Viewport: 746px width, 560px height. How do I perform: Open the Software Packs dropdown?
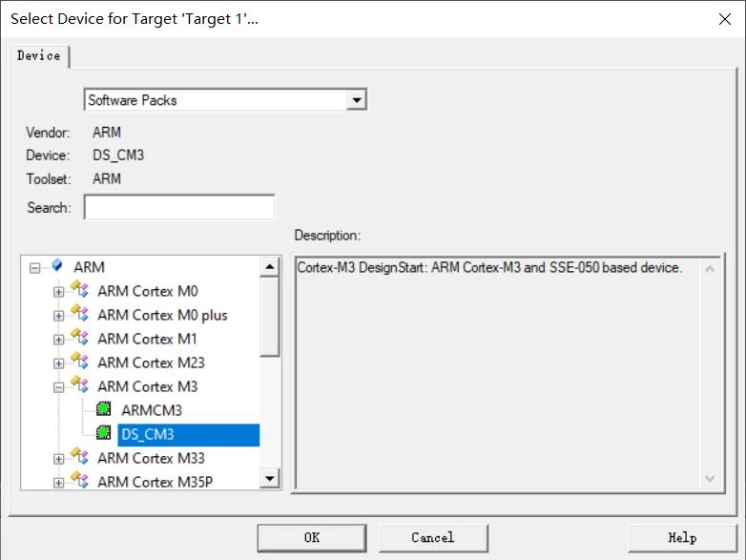(x=357, y=100)
